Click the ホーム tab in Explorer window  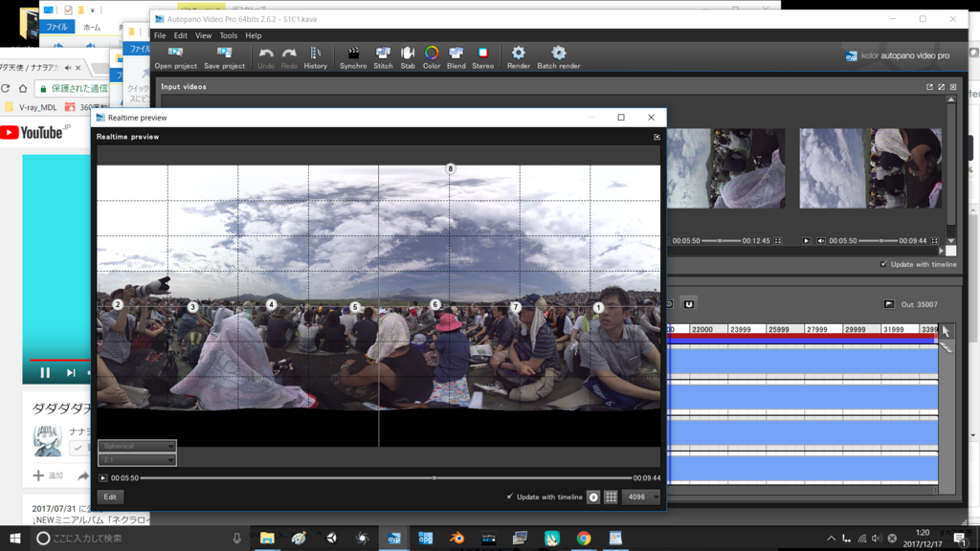click(92, 27)
